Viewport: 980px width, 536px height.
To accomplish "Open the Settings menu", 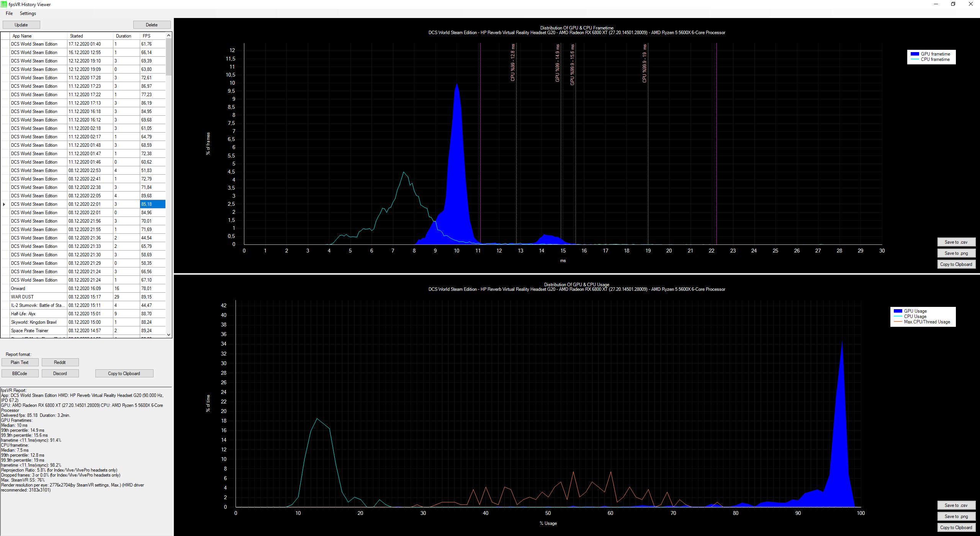I will tap(28, 13).
